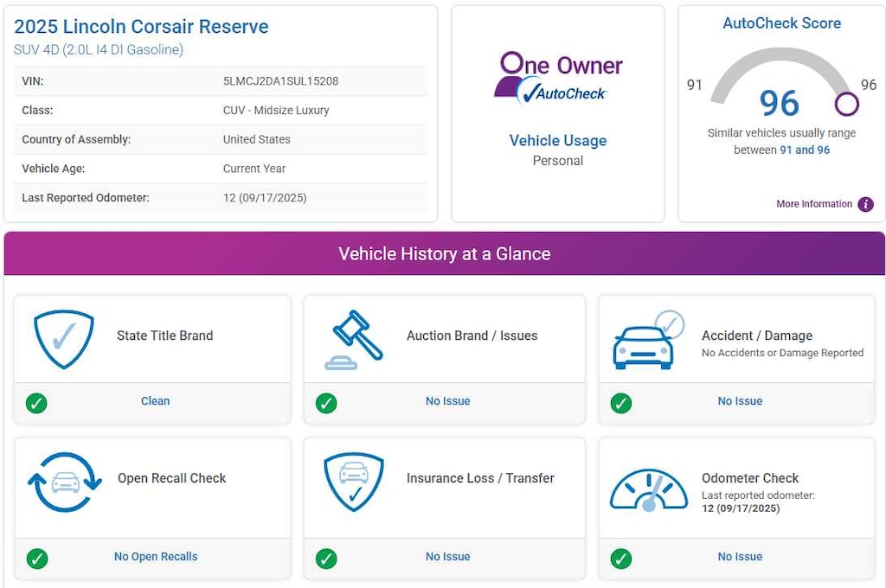Click the Insurance Loss shield car icon
The image size is (886, 588).
353,482
